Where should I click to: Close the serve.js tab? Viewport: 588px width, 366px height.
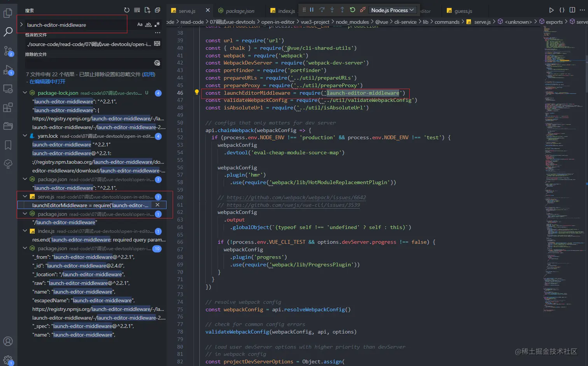pyautogui.click(x=208, y=10)
